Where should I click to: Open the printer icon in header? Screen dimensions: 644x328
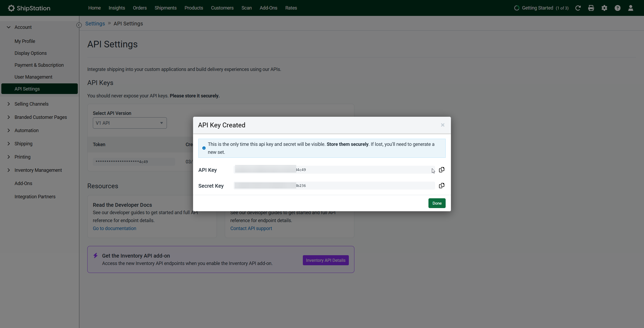(x=591, y=8)
